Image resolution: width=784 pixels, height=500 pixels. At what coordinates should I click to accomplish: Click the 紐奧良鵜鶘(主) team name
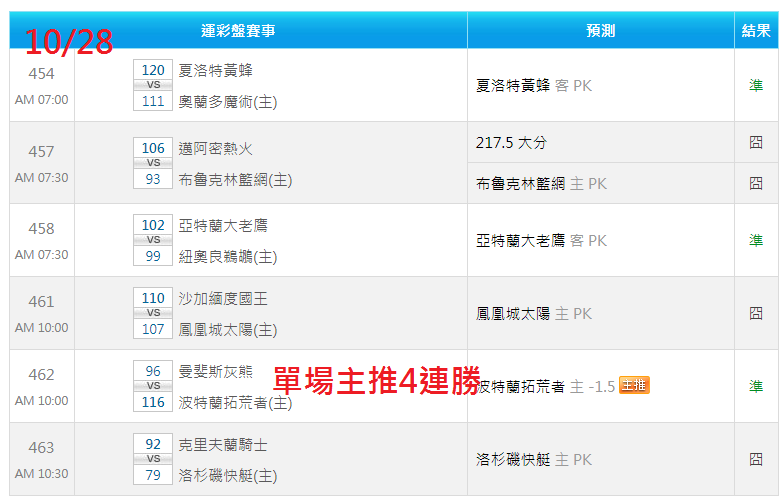tap(228, 257)
